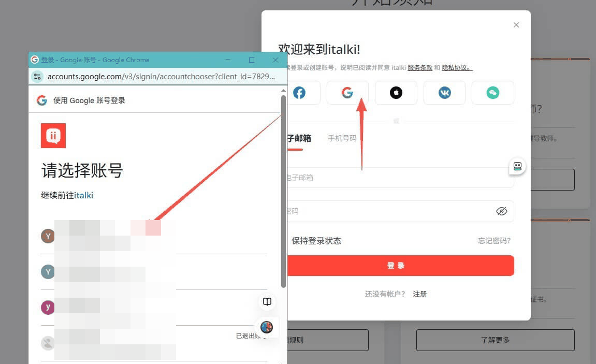This screenshot has width=596, height=364.
Task: Click the 欢迎来到italki! title
Action: tap(319, 49)
